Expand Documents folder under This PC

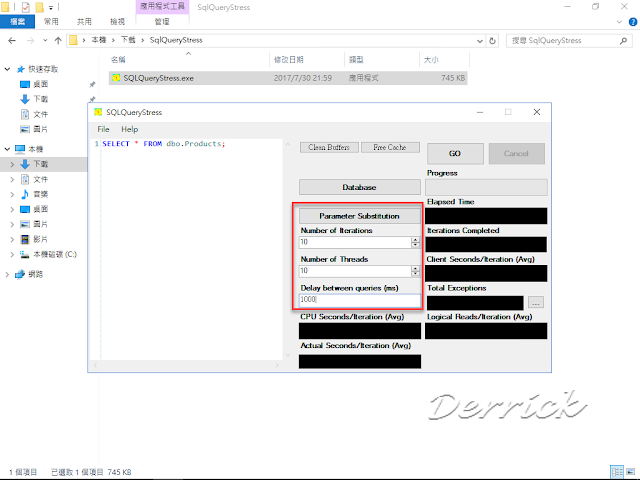12,179
